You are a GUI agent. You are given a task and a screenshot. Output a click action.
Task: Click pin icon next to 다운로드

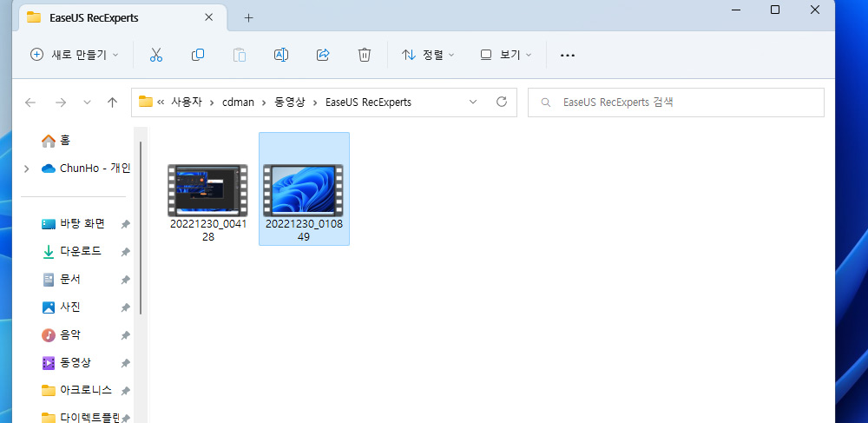(126, 252)
